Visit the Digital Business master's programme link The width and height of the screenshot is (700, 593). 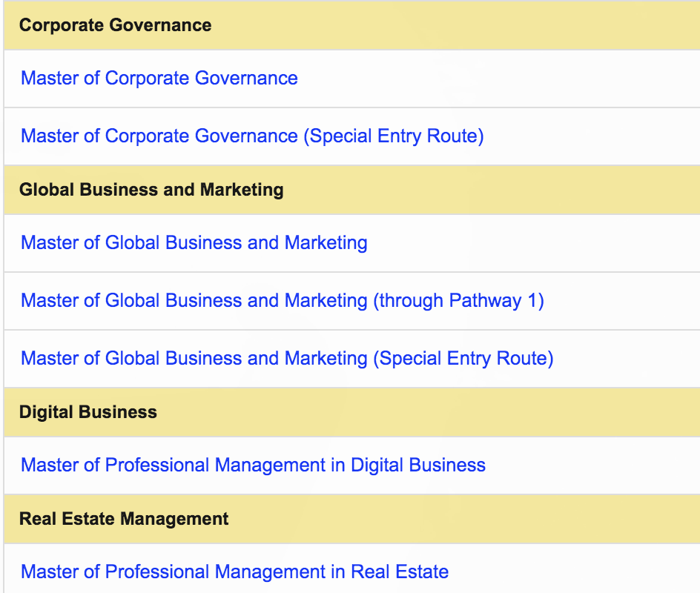pyautogui.click(x=253, y=466)
